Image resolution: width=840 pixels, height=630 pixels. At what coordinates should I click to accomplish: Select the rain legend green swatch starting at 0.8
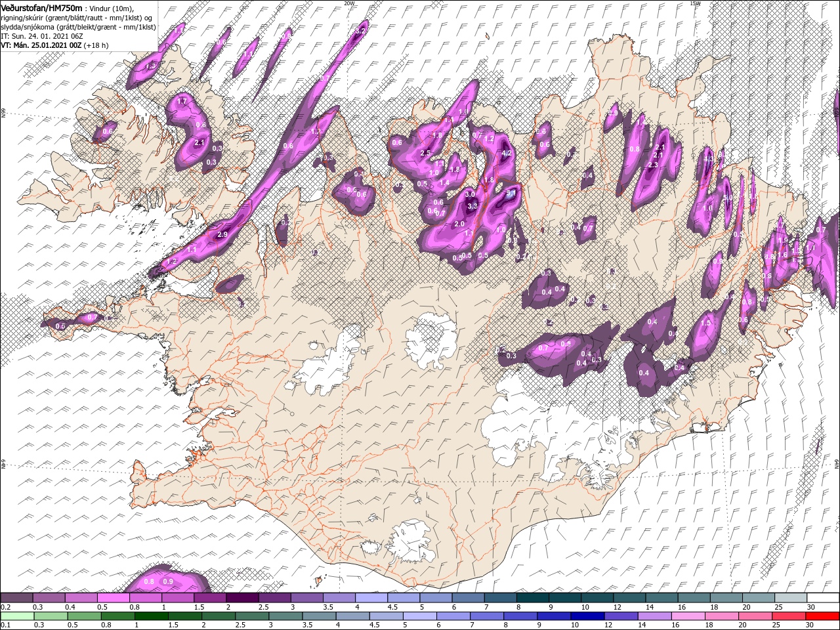pyautogui.click(x=117, y=616)
